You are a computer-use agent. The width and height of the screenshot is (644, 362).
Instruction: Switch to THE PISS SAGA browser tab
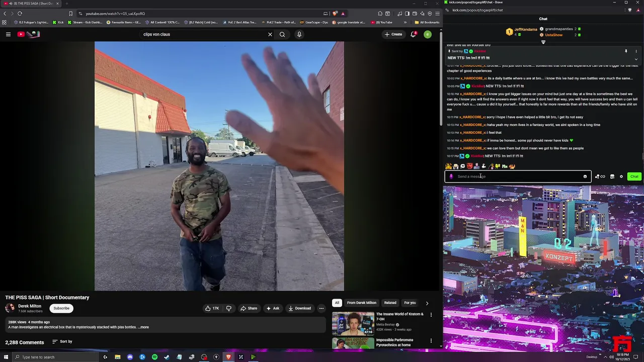[31, 4]
